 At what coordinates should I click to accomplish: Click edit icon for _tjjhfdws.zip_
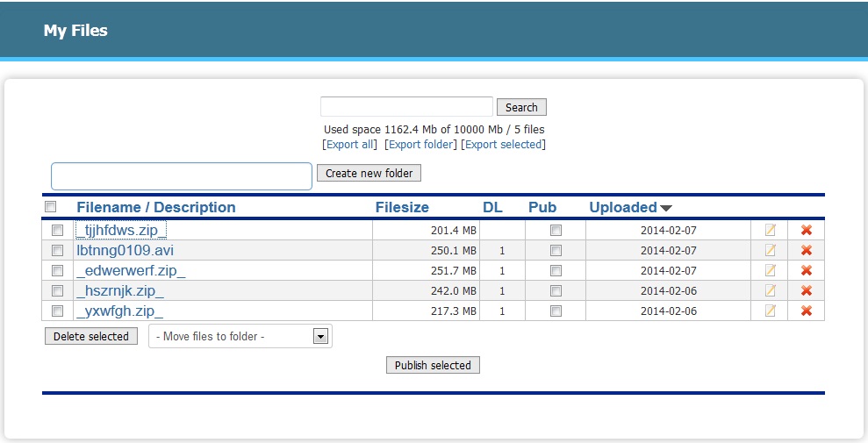[x=771, y=230]
